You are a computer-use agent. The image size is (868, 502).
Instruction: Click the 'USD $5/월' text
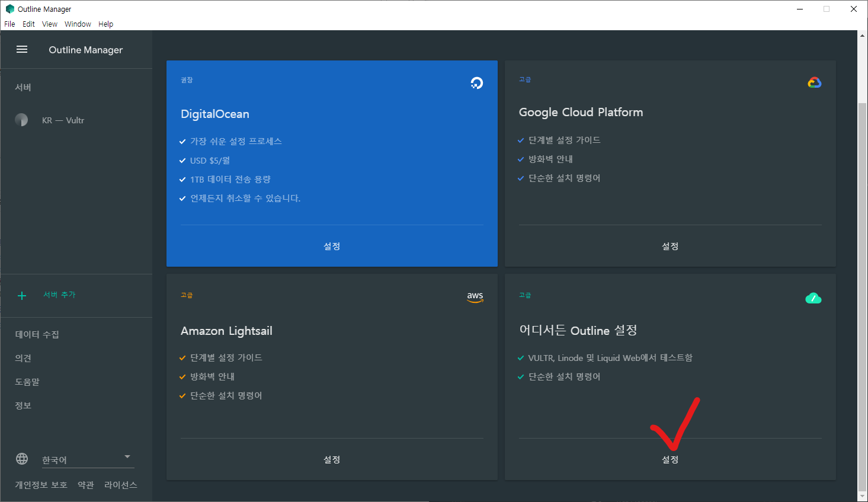[210, 161]
